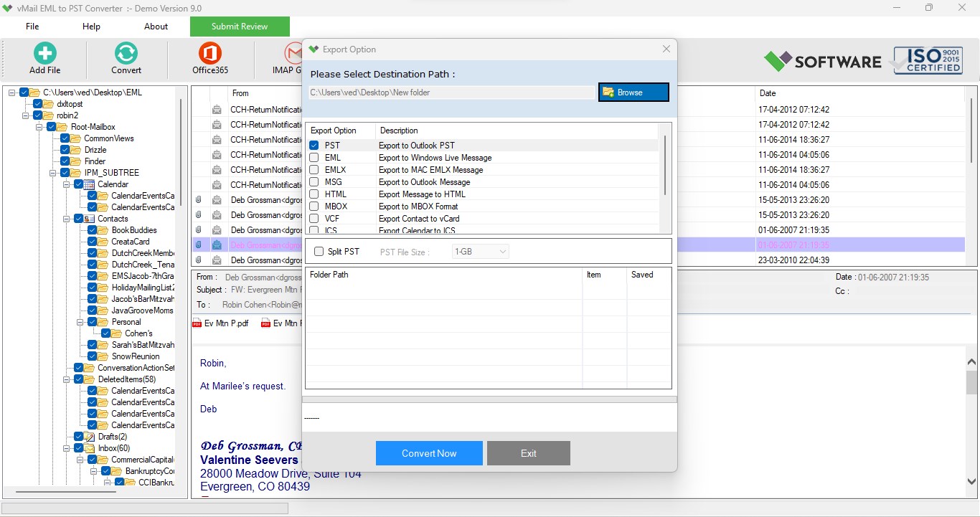Click the Ev Mtn P.pdf attachment icon
The height and width of the screenshot is (517, 980).
coord(197,323)
